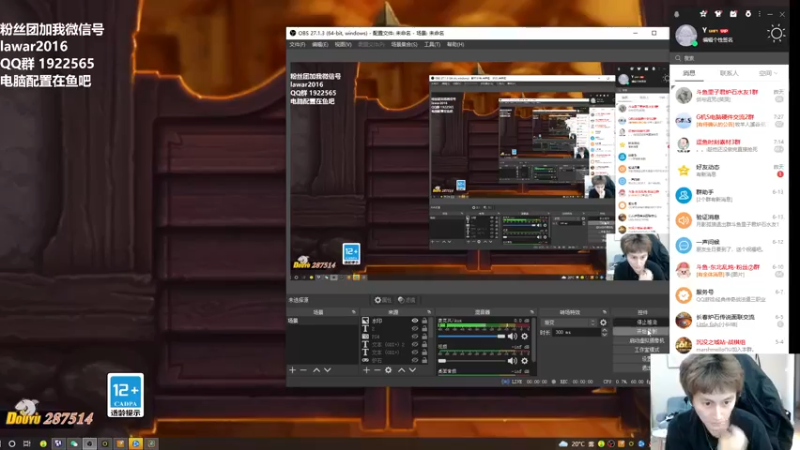Move the scene down in the Scenes panel
The image size is (800, 450).
(328, 370)
